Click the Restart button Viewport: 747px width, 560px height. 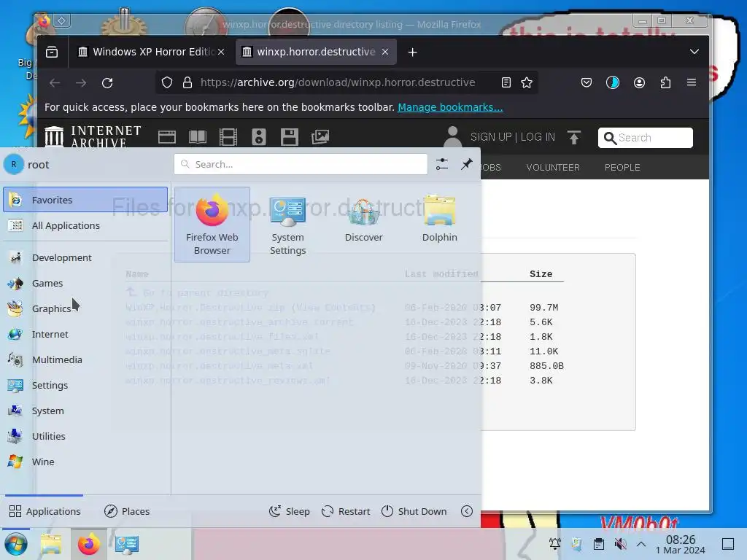click(x=346, y=511)
